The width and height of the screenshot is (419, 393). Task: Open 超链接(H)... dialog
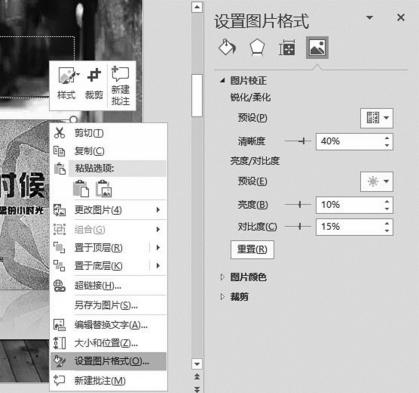(x=108, y=286)
